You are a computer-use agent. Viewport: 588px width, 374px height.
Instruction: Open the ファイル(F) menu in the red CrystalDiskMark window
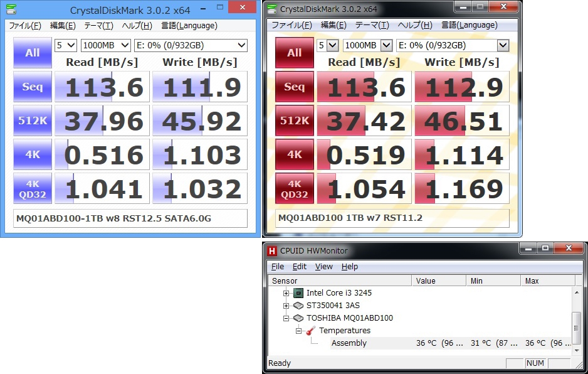291,25
